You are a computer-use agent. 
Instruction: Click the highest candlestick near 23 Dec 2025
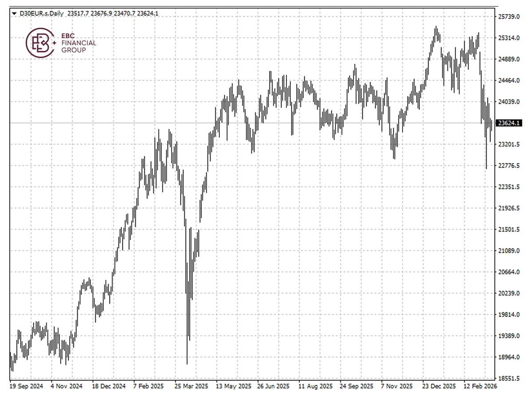pos(437,31)
